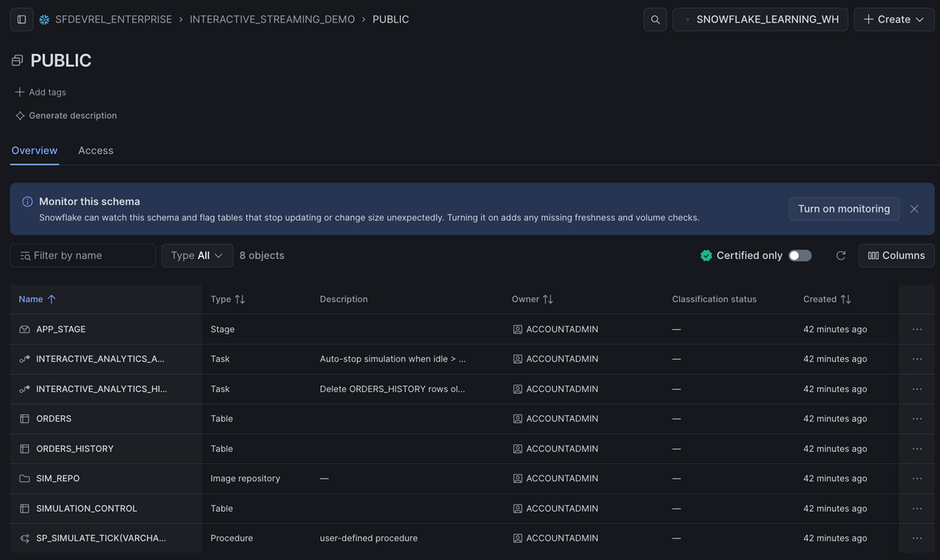Click the Snowflake logo in breadcrumb

44,19
